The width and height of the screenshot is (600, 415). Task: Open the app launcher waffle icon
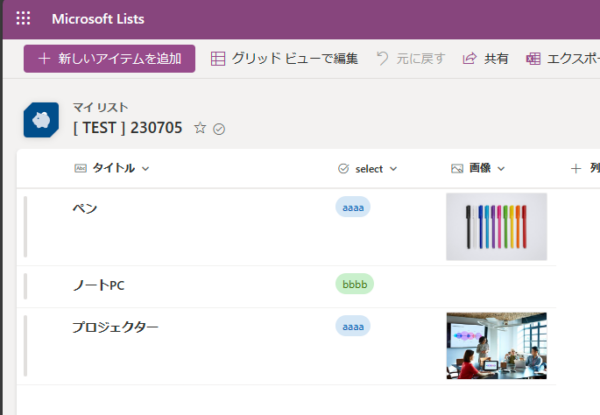pyautogui.click(x=23, y=18)
